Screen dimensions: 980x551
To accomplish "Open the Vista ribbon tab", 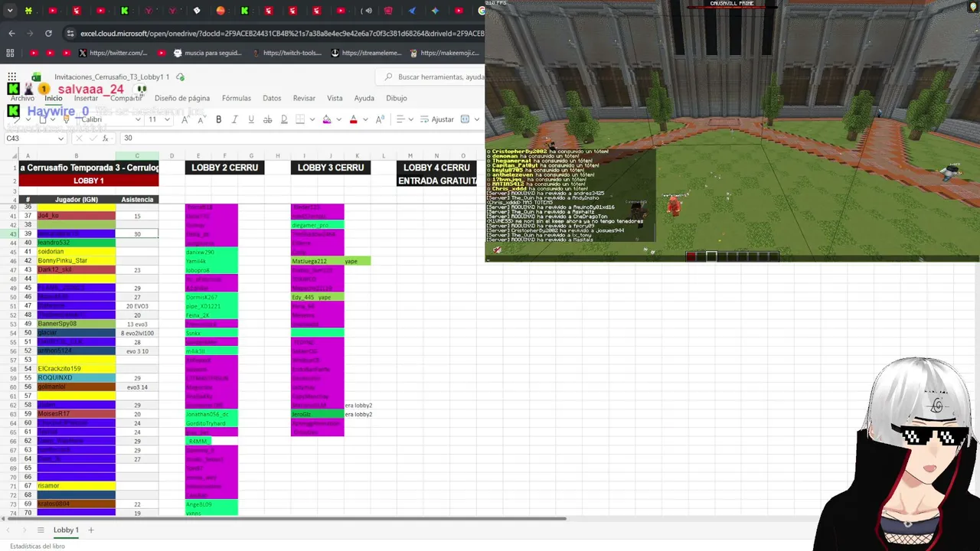I will tap(335, 98).
